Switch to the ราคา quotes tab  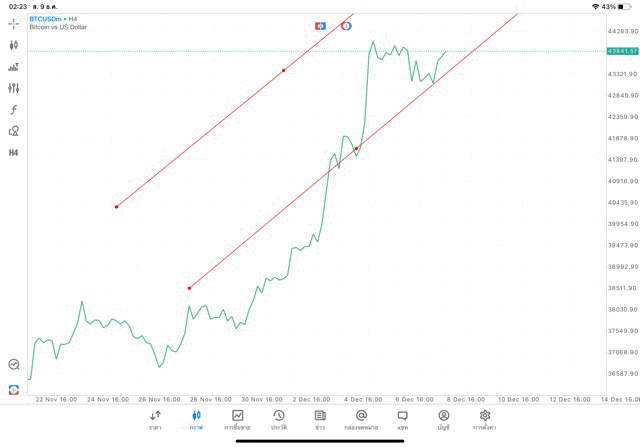[155, 419]
